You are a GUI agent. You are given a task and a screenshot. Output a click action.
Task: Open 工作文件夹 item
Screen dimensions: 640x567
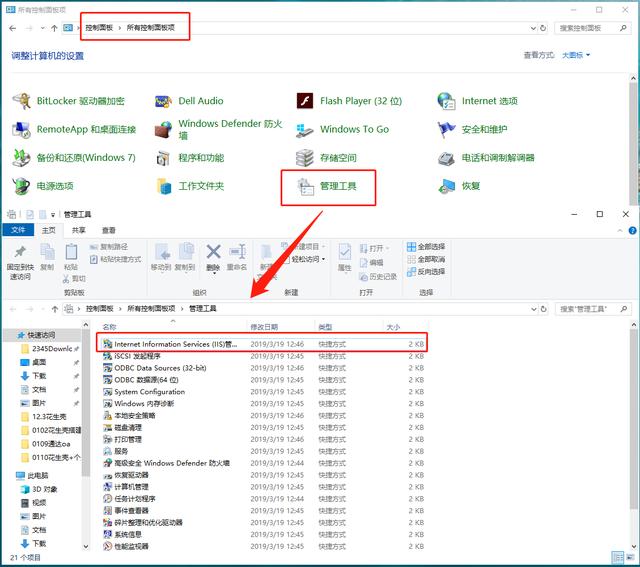190,186
